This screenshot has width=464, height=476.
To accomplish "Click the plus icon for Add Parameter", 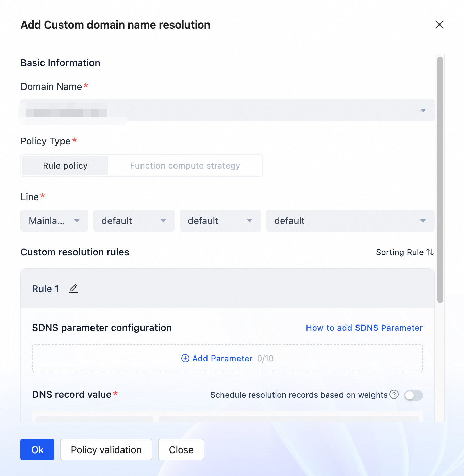I will (185, 358).
